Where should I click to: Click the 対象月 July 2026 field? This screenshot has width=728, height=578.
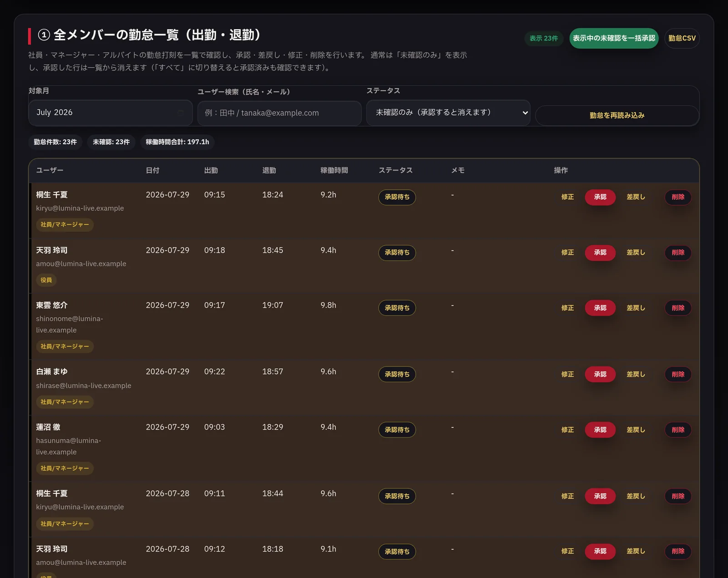[111, 113]
